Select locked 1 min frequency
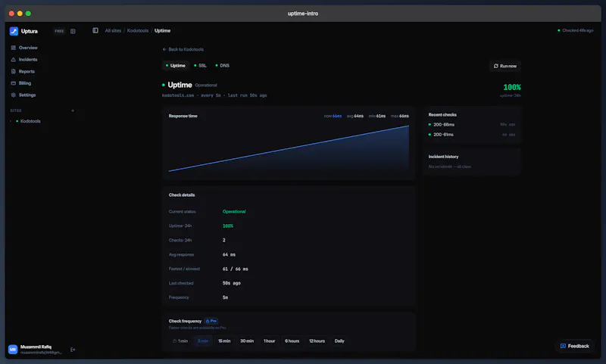 pyautogui.click(x=180, y=341)
